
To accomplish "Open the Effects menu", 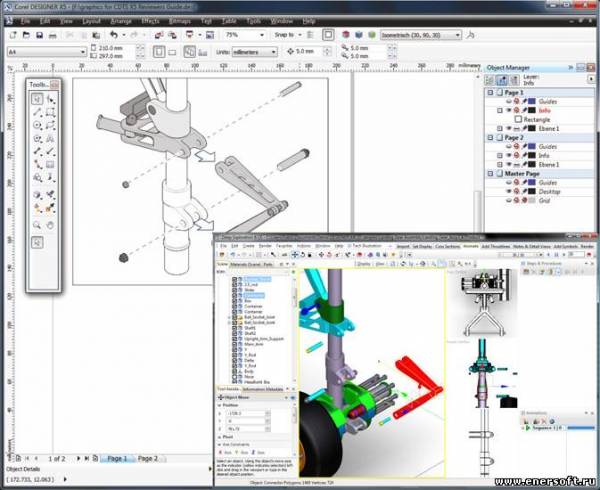I will [x=150, y=21].
